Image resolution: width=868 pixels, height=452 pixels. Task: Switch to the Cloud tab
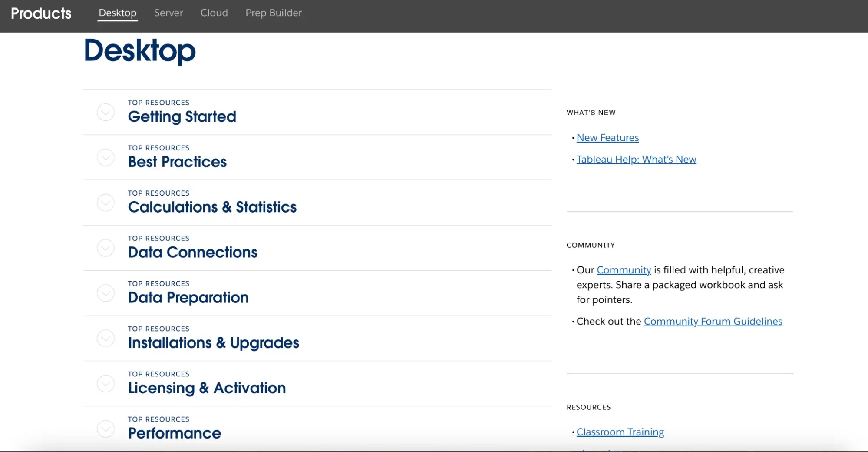pos(214,13)
